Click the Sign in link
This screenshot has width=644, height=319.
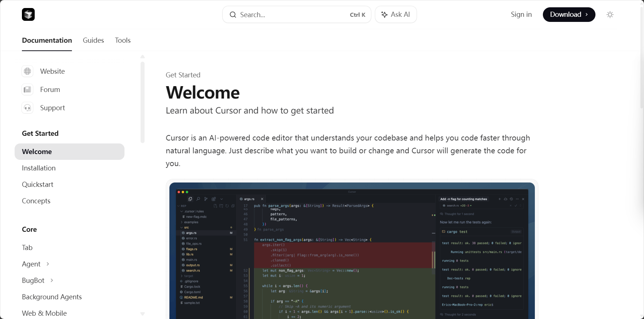click(521, 15)
